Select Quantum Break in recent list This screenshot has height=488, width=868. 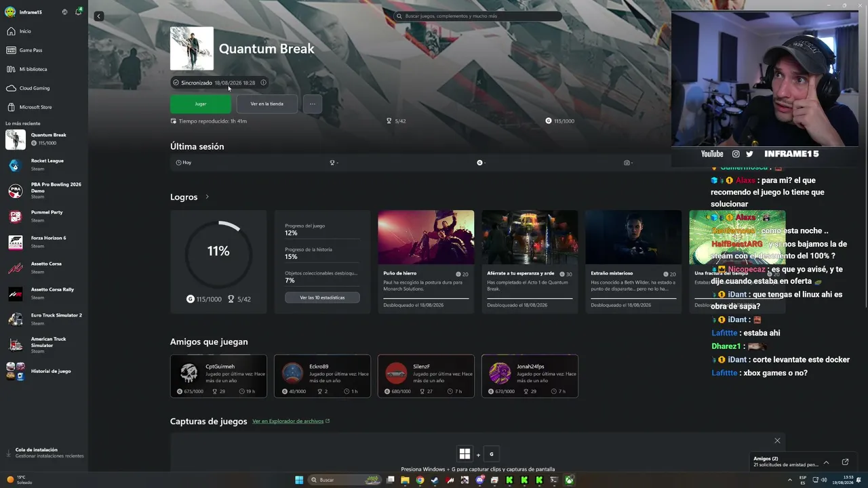[x=44, y=139]
